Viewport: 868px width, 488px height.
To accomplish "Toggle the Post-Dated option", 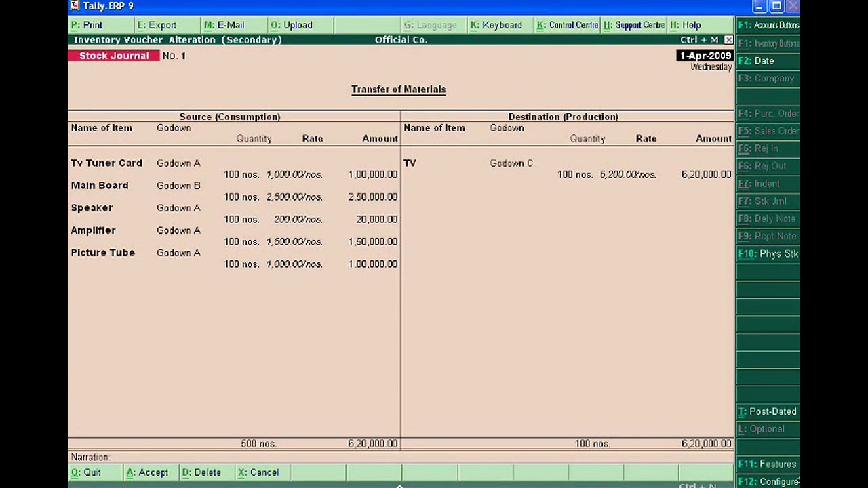I will (x=768, y=411).
